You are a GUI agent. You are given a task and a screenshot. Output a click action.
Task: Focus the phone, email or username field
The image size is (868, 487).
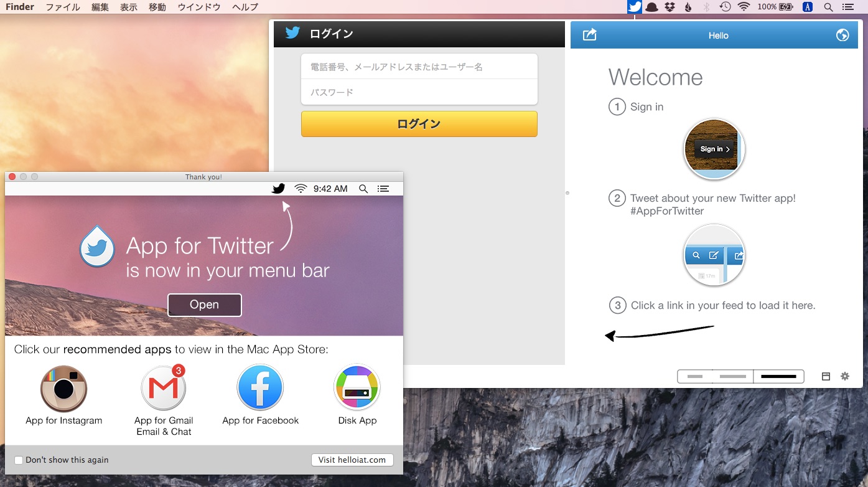click(419, 67)
